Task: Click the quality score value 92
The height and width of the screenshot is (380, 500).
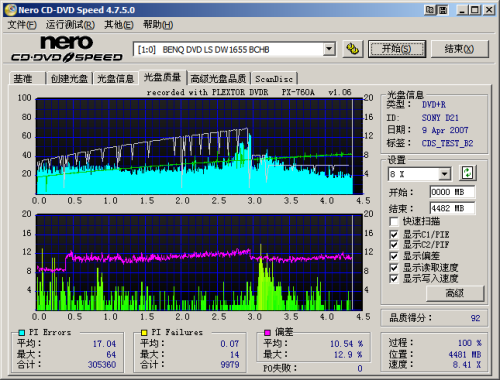Action: [476, 318]
